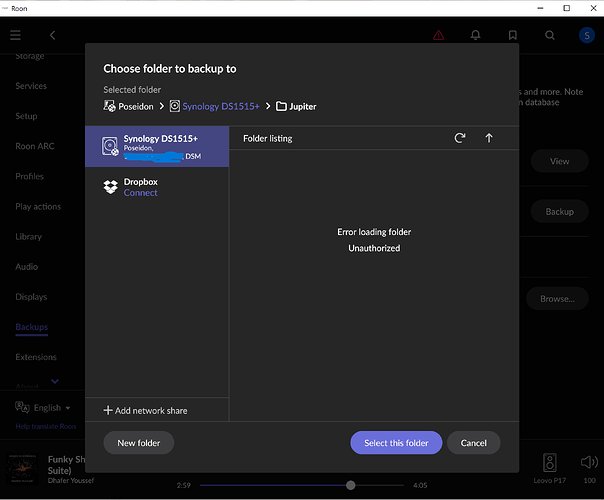
Task: Open the search magnifier icon
Action: [550, 35]
